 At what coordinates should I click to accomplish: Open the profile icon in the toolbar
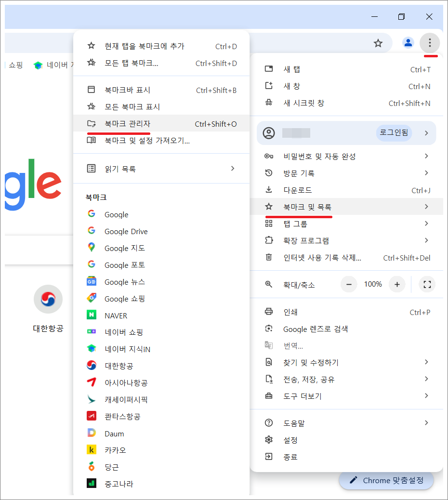(x=408, y=43)
